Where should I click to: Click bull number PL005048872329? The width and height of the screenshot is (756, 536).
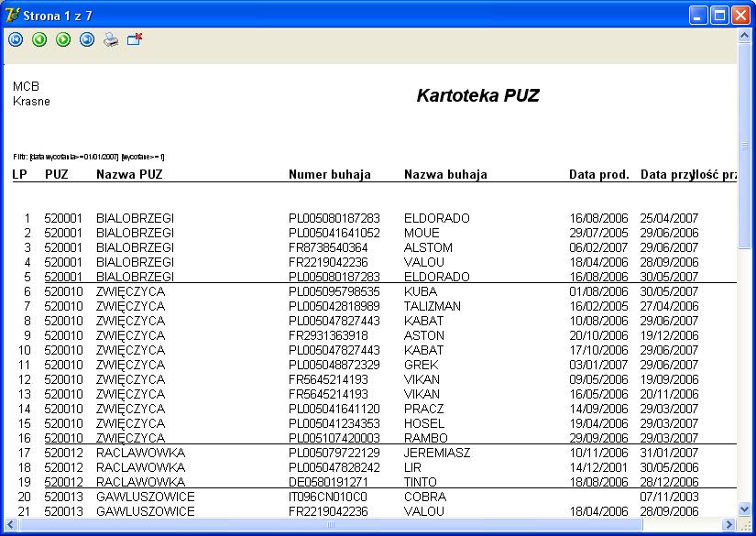334,365
